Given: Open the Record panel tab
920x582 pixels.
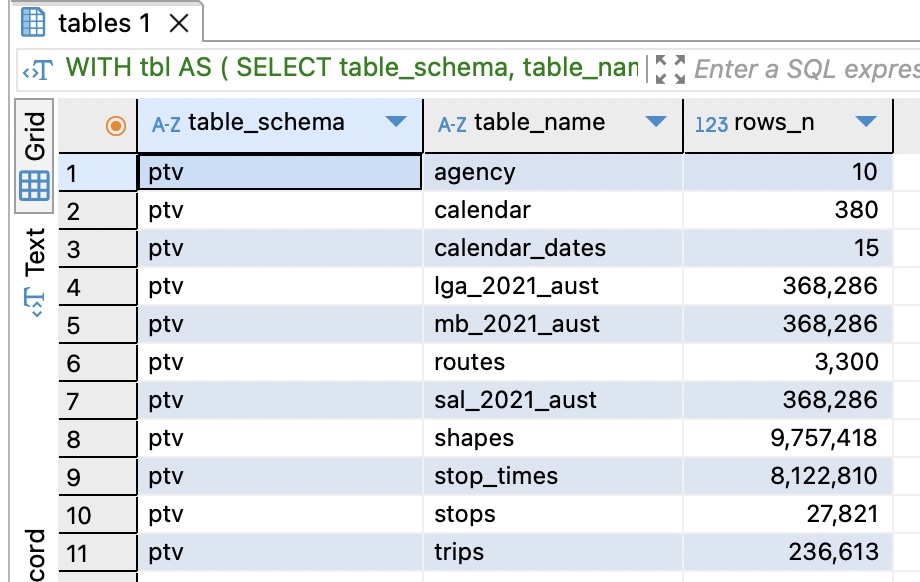Looking at the screenshot, I should point(34,554).
